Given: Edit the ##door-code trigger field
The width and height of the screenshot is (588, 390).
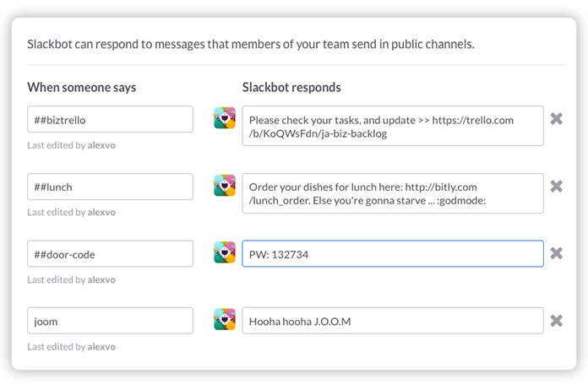Looking at the screenshot, I should tap(110, 253).
